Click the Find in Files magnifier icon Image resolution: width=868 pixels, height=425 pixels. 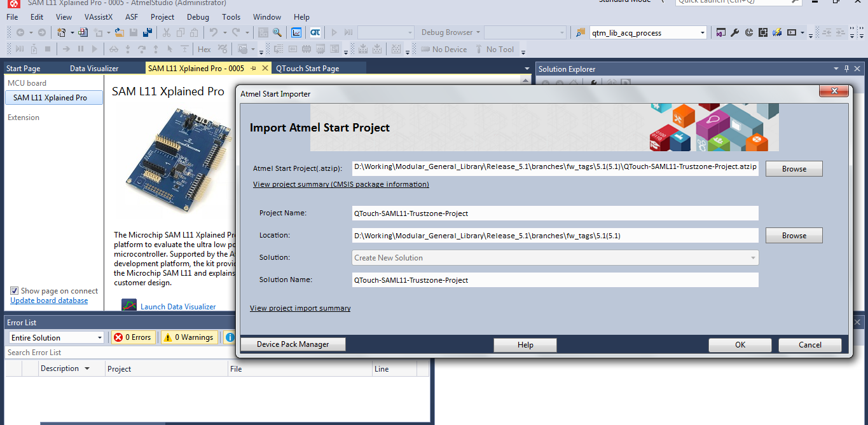click(x=277, y=32)
